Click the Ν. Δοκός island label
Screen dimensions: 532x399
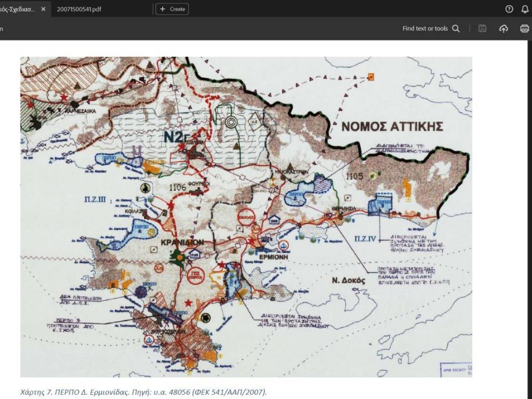click(349, 281)
